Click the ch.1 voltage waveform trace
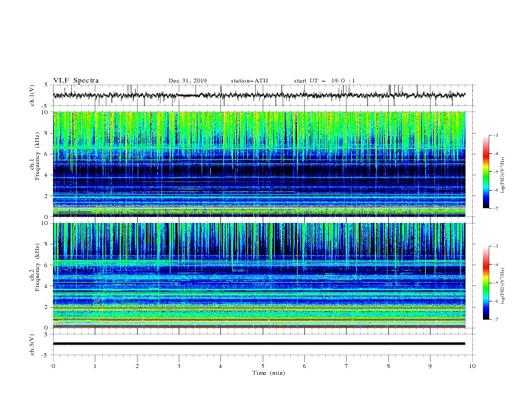 [259, 95]
